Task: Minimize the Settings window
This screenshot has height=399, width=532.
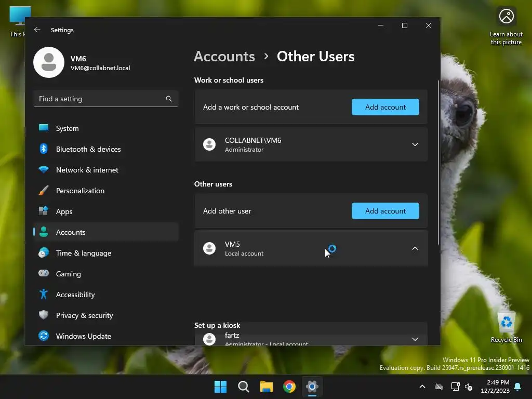Action: [x=381, y=25]
